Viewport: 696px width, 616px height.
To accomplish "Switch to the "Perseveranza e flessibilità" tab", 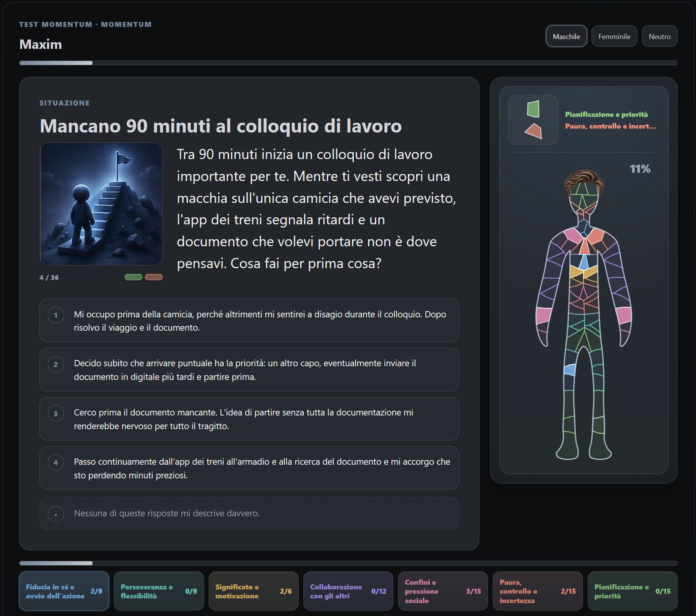I will click(159, 591).
